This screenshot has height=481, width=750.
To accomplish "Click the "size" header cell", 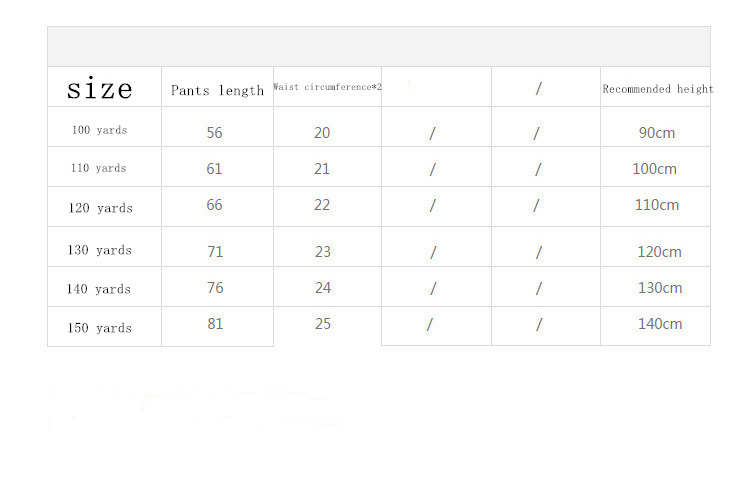I will [99, 89].
